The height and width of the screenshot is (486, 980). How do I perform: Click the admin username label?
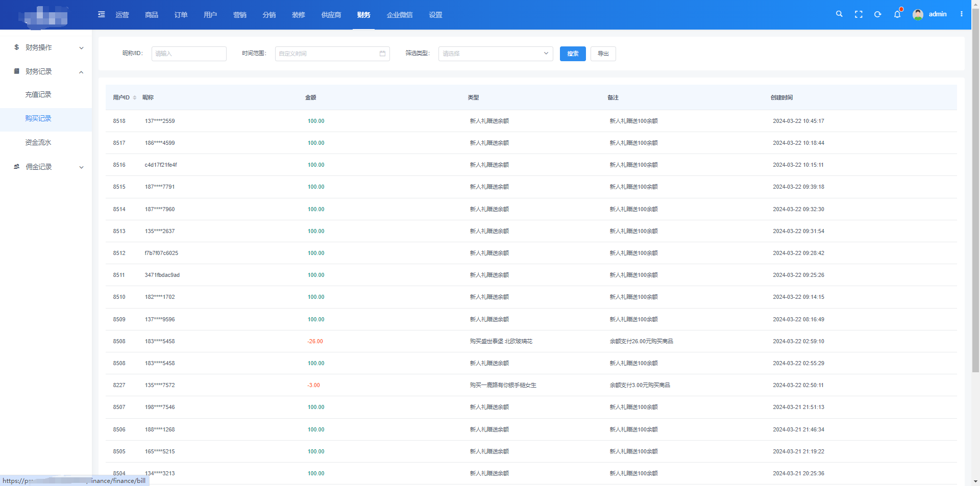(938, 14)
